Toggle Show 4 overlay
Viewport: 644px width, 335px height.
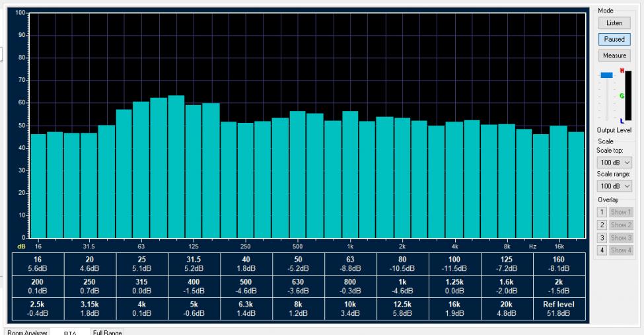click(620, 250)
